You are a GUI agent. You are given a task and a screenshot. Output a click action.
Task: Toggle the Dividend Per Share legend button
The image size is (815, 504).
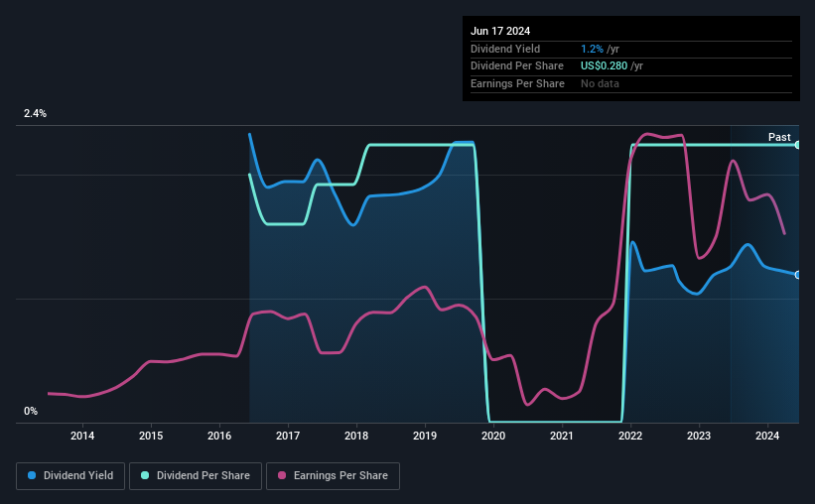(196, 476)
